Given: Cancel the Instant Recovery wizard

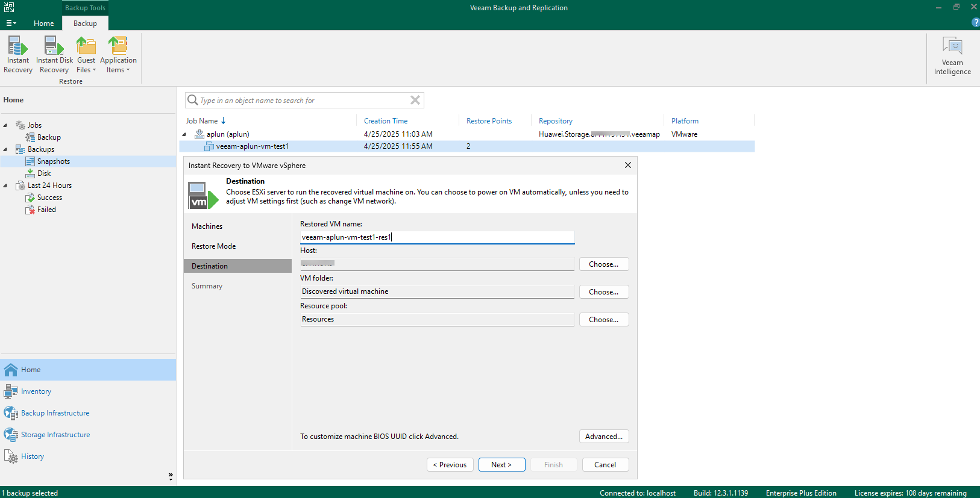Looking at the screenshot, I should click(x=605, y=465).
